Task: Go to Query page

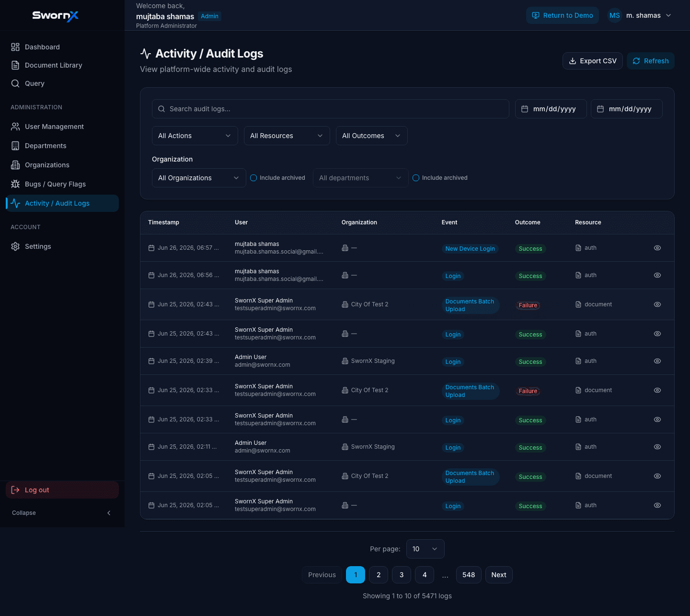Action: 62,83
